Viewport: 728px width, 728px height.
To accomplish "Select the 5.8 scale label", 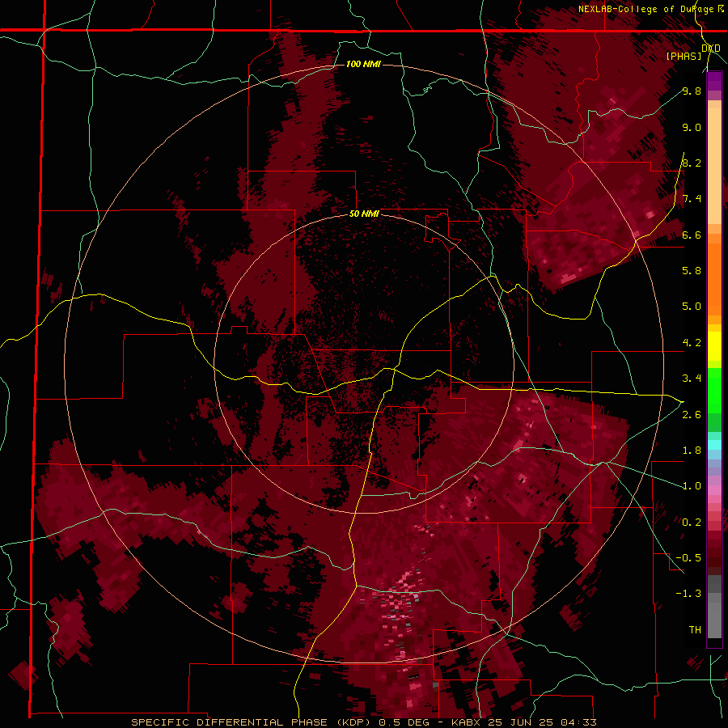I will coord(692,271).
